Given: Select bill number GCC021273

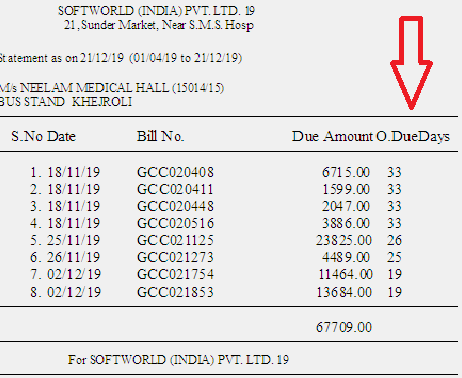Looking at the screenshot, I should coord(175,257).
